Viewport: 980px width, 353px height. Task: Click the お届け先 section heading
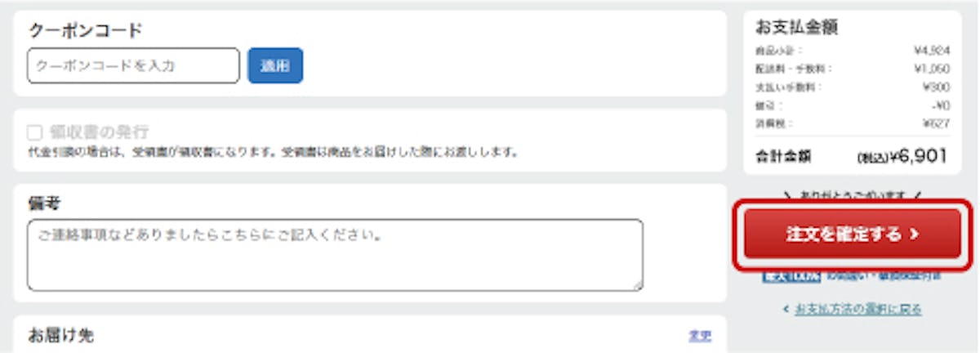pos(61,335)
